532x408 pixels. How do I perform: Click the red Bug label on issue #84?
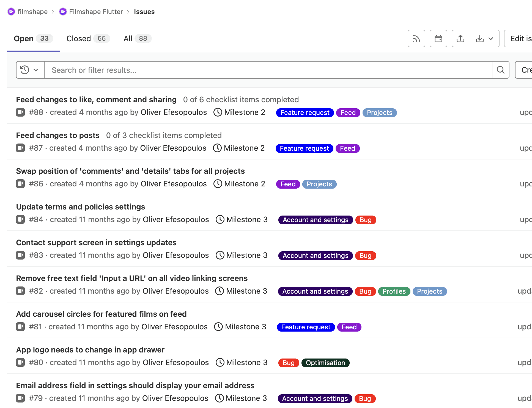click(x=366, y=220)
